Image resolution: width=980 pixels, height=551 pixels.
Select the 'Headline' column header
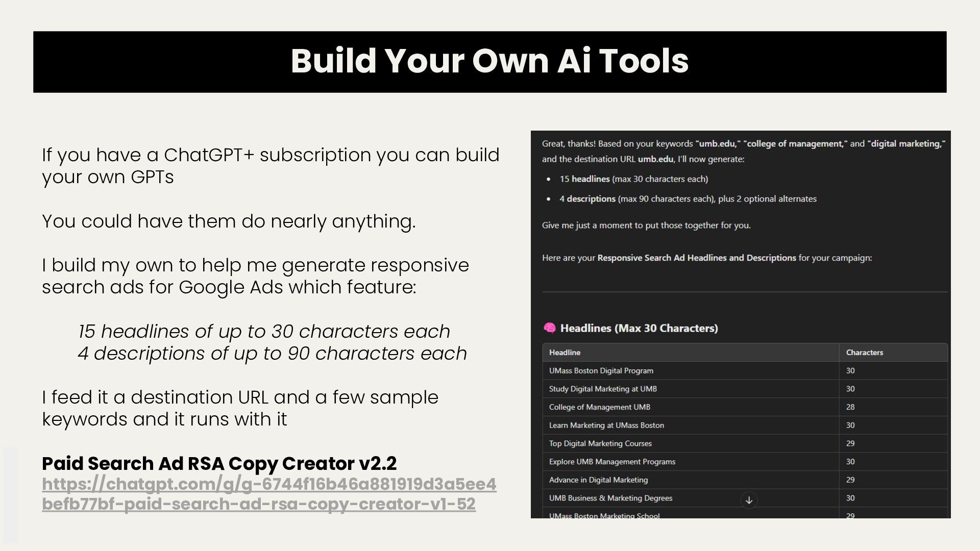click(x=565, y=353)
